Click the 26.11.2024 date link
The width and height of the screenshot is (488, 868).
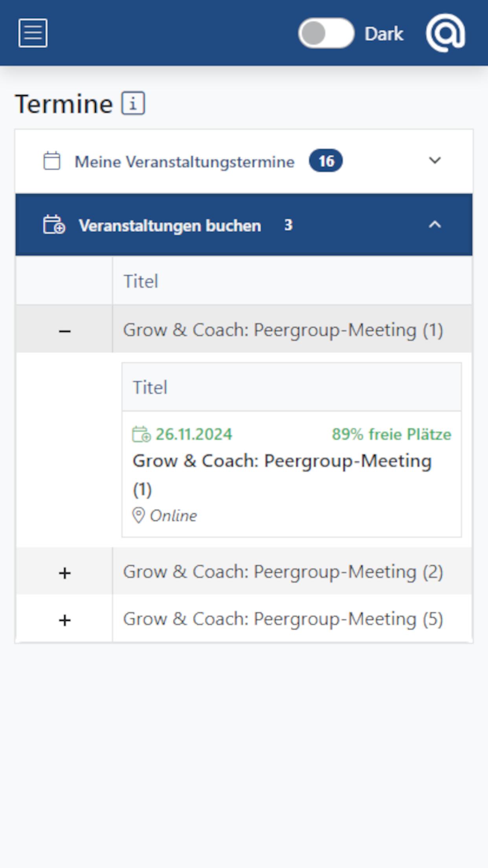pyautogui.click(x=194, y=434)
